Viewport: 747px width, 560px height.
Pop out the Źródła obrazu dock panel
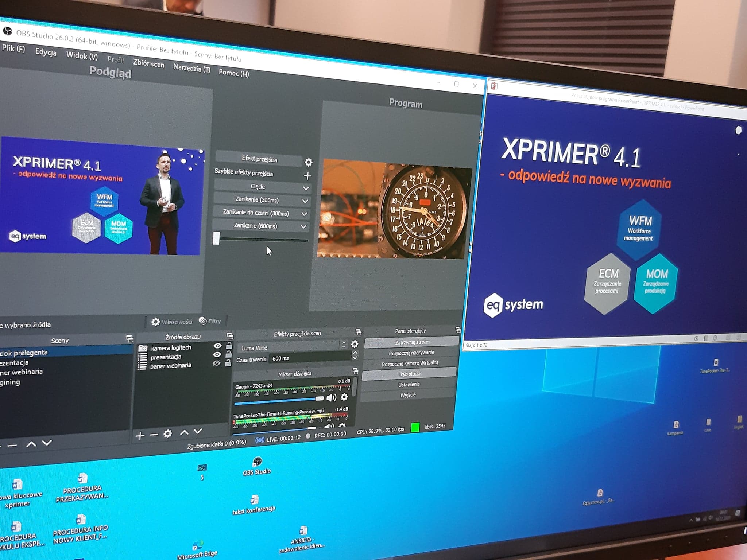pos(230,335)
